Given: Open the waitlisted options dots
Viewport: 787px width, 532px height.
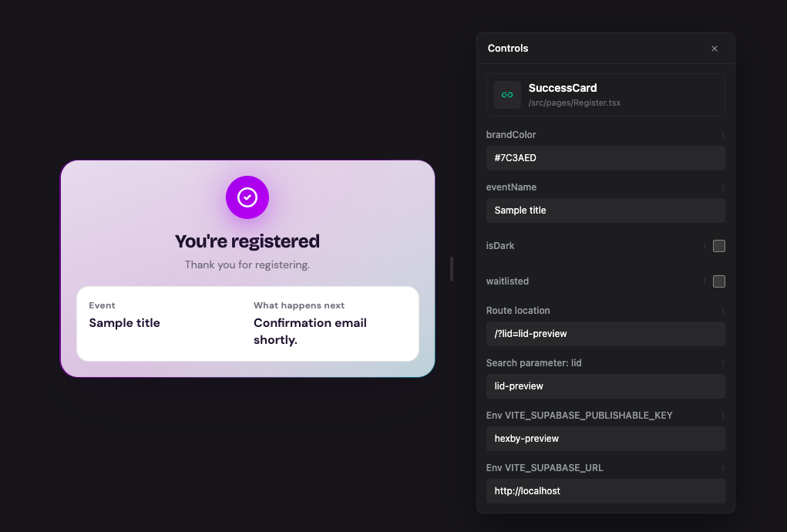Looking at the screenshot, I should [x=705, y=281].
